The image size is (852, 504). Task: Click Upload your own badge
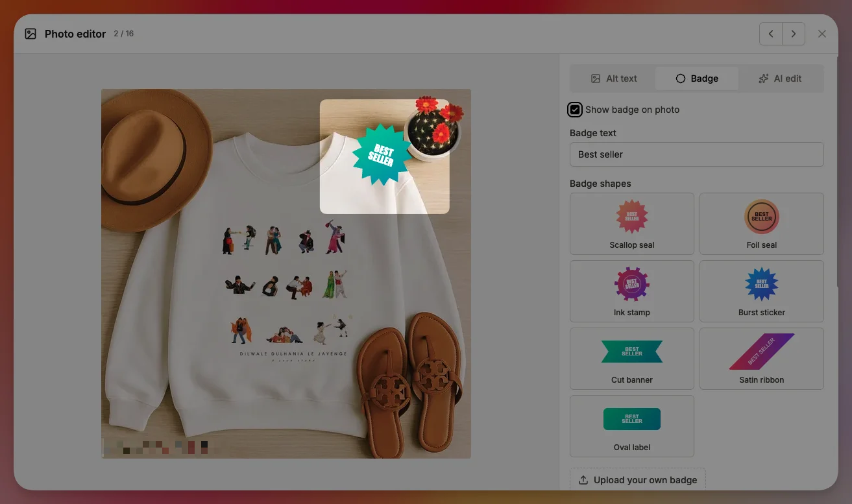[638, 480]
